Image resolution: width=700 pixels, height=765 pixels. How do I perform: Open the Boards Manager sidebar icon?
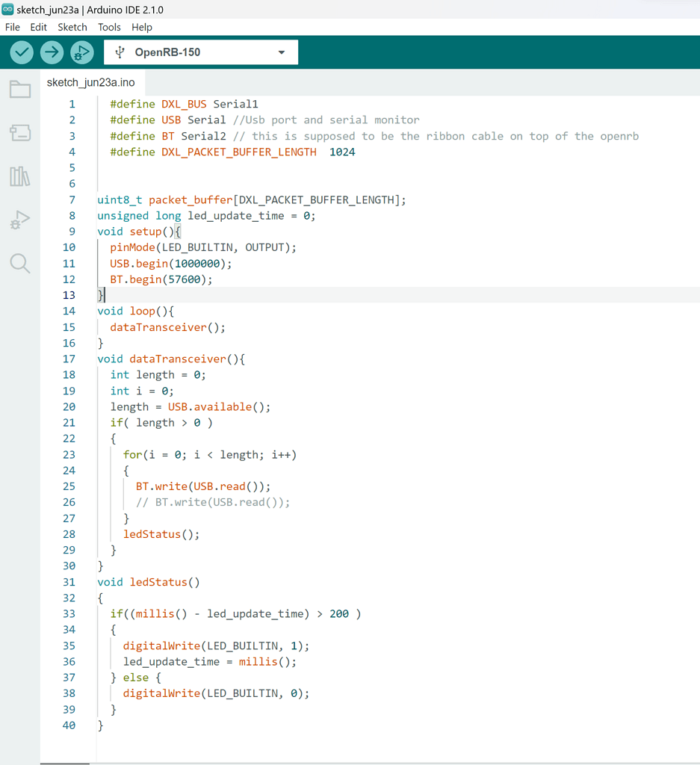(19, 132)
